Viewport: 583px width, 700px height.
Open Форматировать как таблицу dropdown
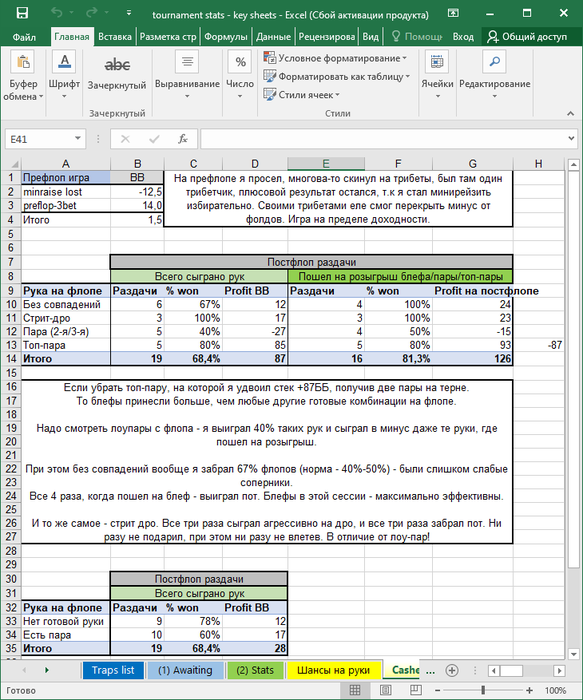pos(337,76)
